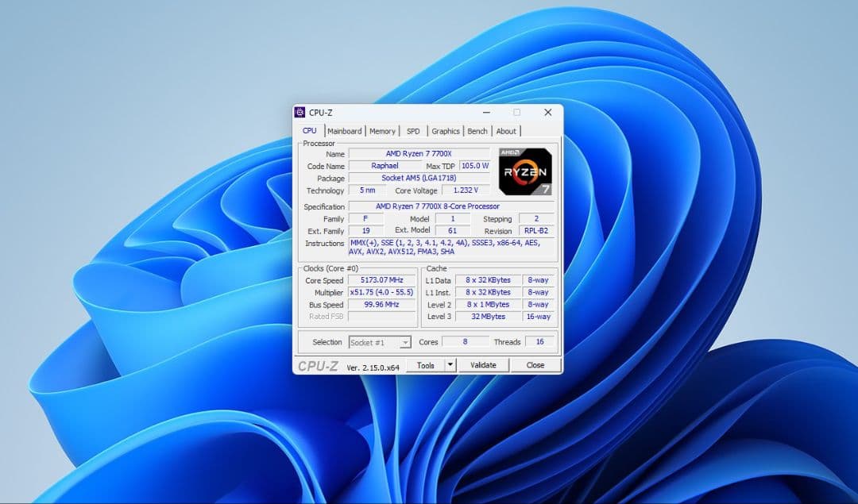Click the Threads count field
This screenshot has height=504, width=858.
point(537,341)
